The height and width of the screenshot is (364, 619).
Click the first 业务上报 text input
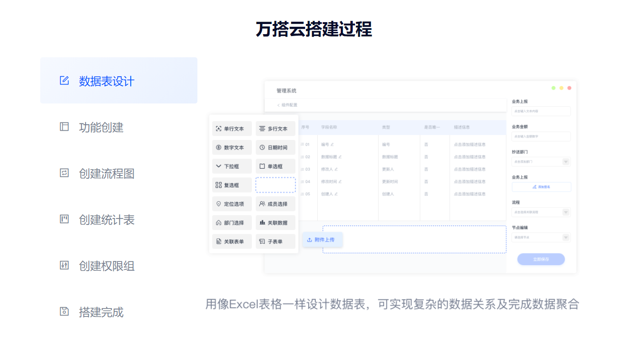click(541, 111)
